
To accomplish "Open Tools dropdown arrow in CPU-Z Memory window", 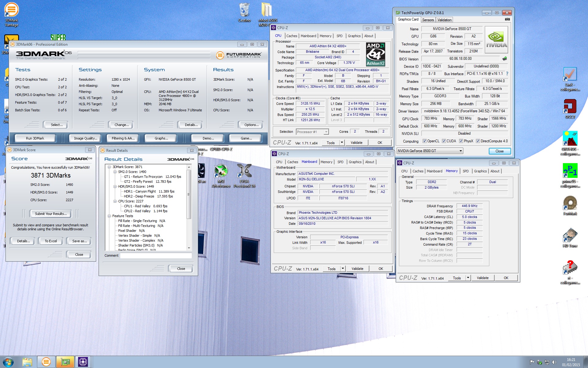I will [x=468, y=278].
